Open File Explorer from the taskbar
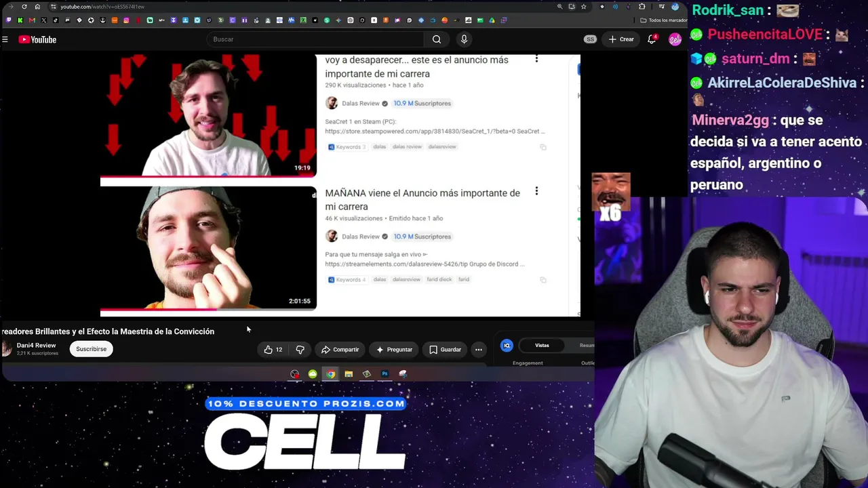Screen dimensions: 868x488 coord(349,374)
